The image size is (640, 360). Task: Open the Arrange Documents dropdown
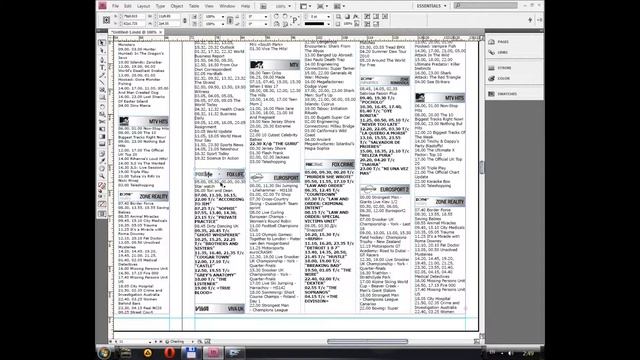coord(340,6)
